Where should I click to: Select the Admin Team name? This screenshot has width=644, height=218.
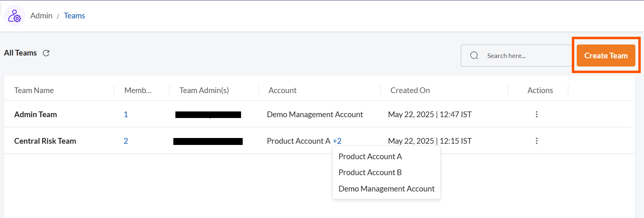pyautogui.click(x=35, y=114)
